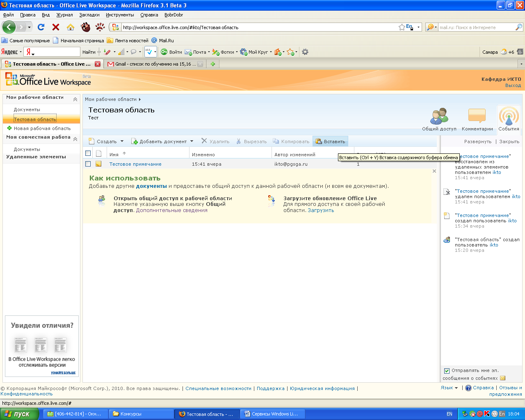This screenshot has height=420, width=525.
Task: Reload the page with refresh icon
Action: coord(41,27)
